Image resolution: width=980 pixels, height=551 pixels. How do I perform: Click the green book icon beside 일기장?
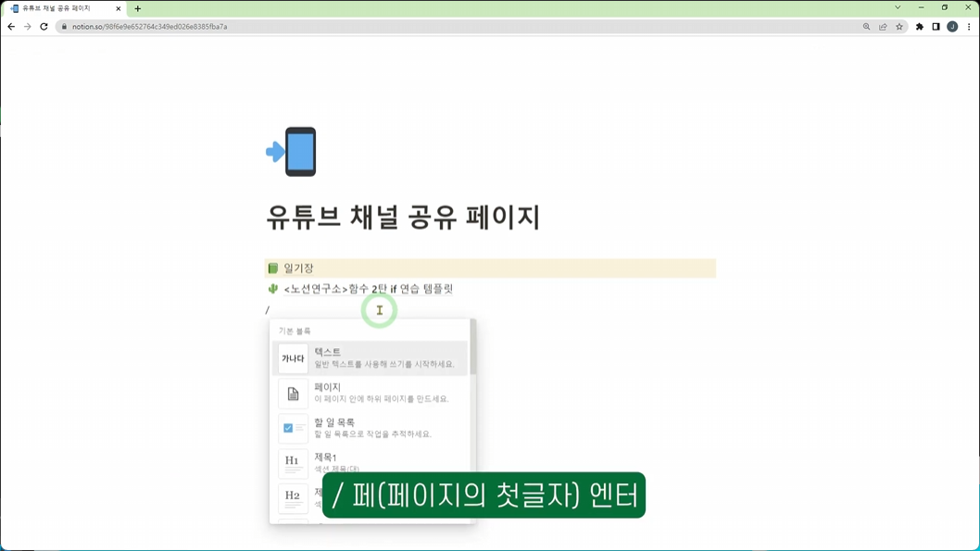point(273,268)
